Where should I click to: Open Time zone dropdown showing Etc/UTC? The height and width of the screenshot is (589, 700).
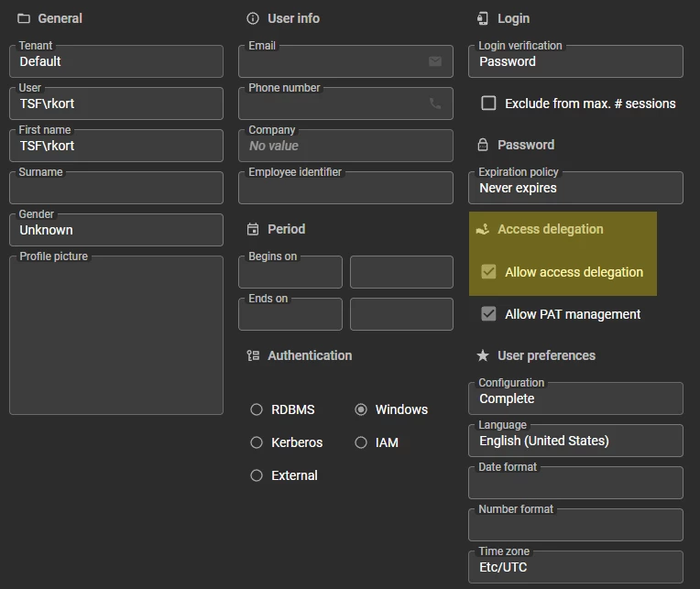[x=575, y=567]
